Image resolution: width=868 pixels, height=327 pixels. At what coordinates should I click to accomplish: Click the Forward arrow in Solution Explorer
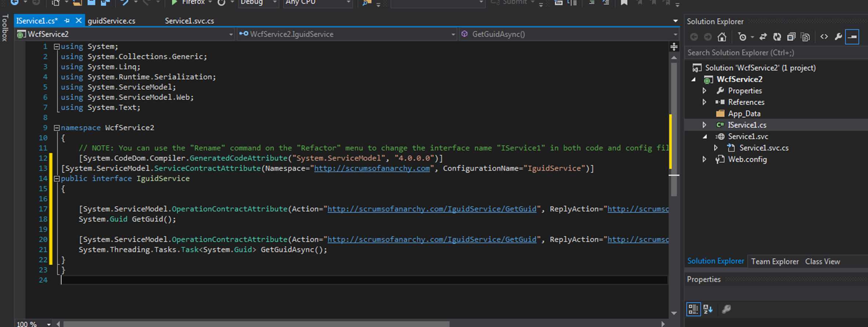tap(708, 37)
